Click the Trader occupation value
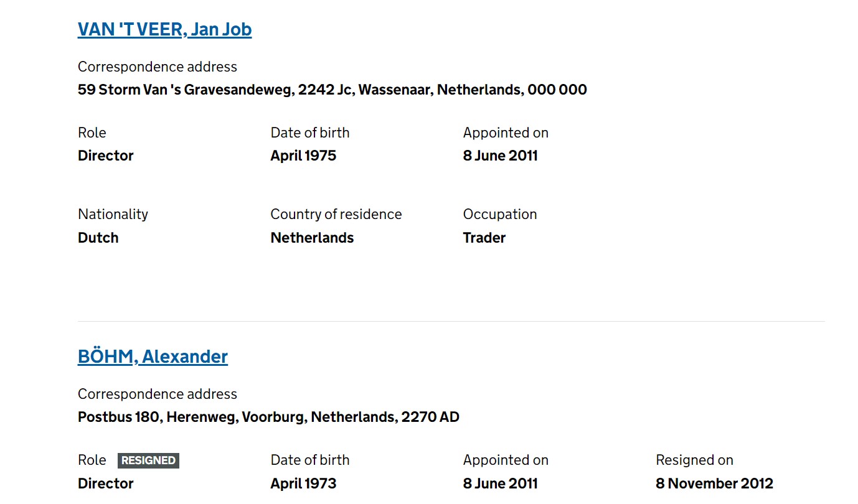This screenshot has width=858, height=504. (484, 238)
